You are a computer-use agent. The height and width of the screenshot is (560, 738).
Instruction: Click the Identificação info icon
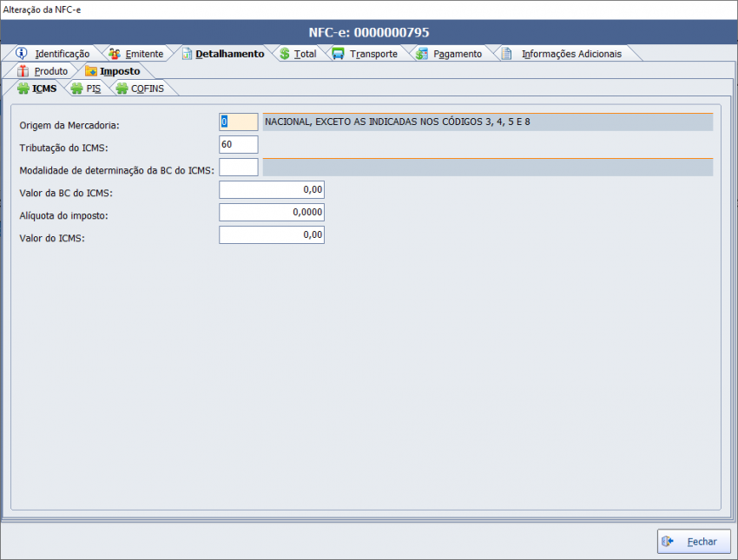pyautogui.click(x=21, y=53)
